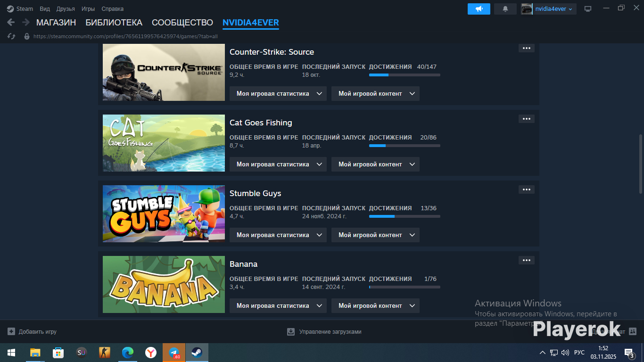Click the plus icon for Добавить игру
The image size is (644, 362).
(x=11, y=332)
